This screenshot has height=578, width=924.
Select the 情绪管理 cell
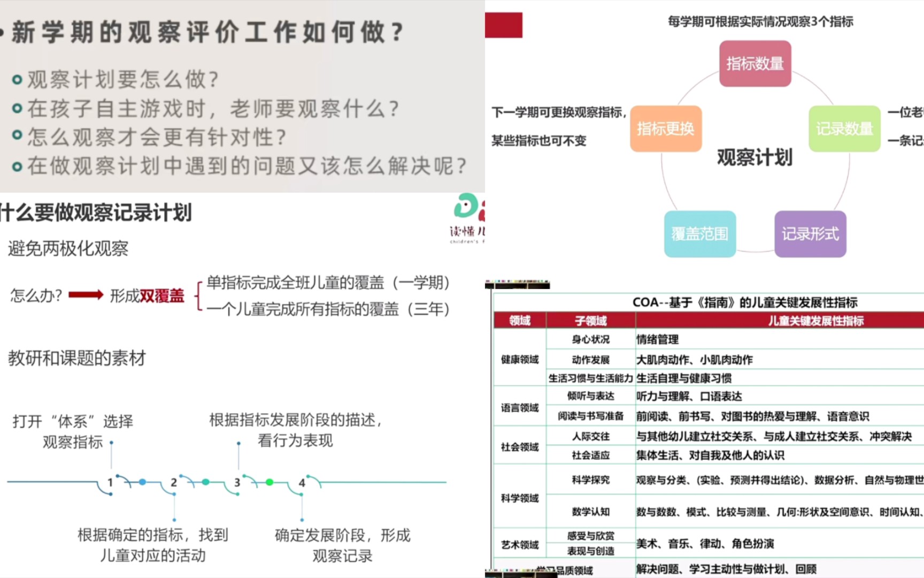click(x=780, y=339)
